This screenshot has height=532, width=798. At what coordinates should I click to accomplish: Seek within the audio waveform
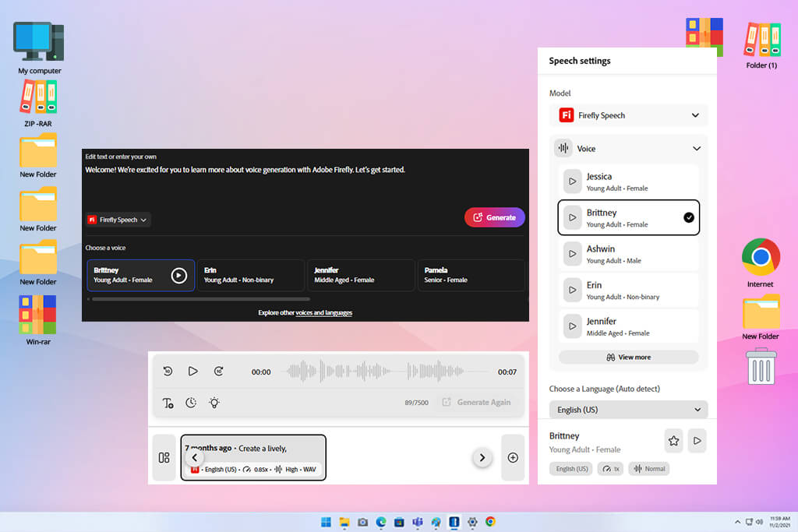coord(384,372)
